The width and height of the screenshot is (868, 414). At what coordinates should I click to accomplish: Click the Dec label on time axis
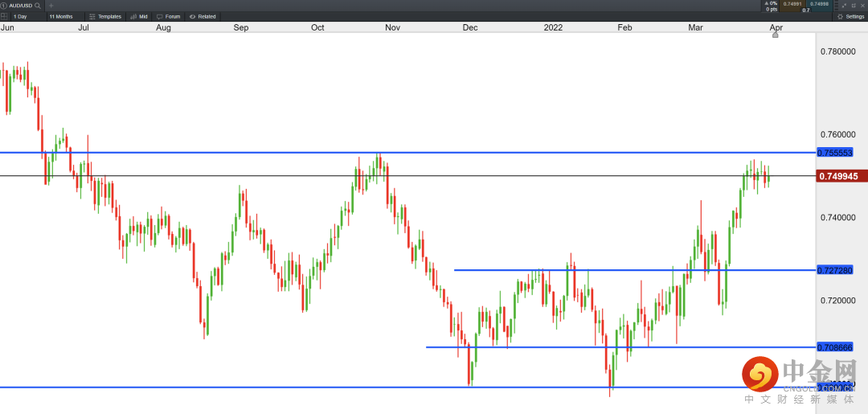[x=469, y=27]
